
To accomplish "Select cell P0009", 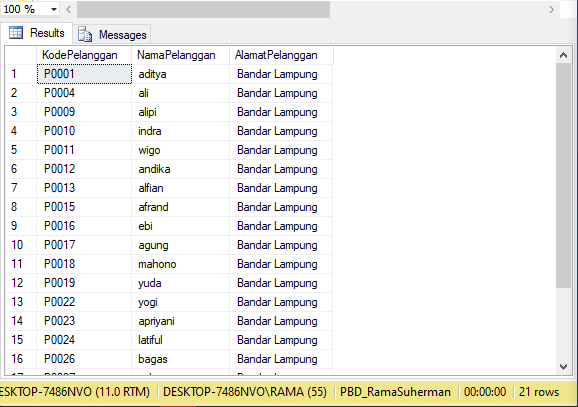I will point(84,112).
